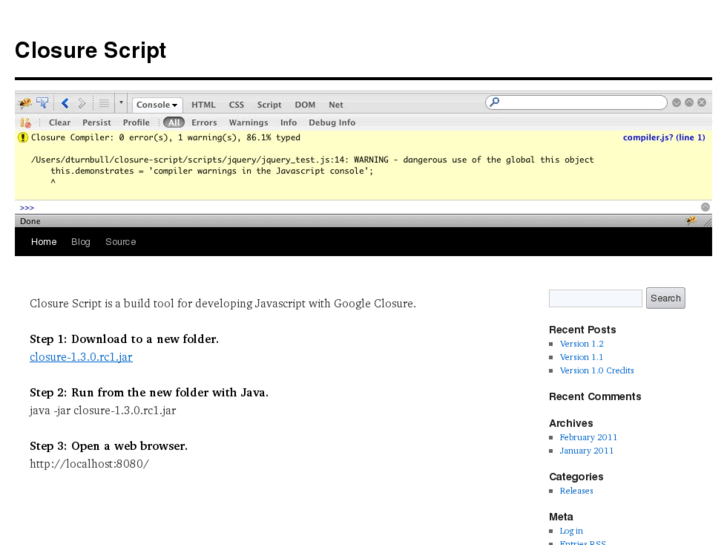Filter console by Debug Info
This screenshot has width=727, height=545.
pyautogui.click(x=332, y=122)
